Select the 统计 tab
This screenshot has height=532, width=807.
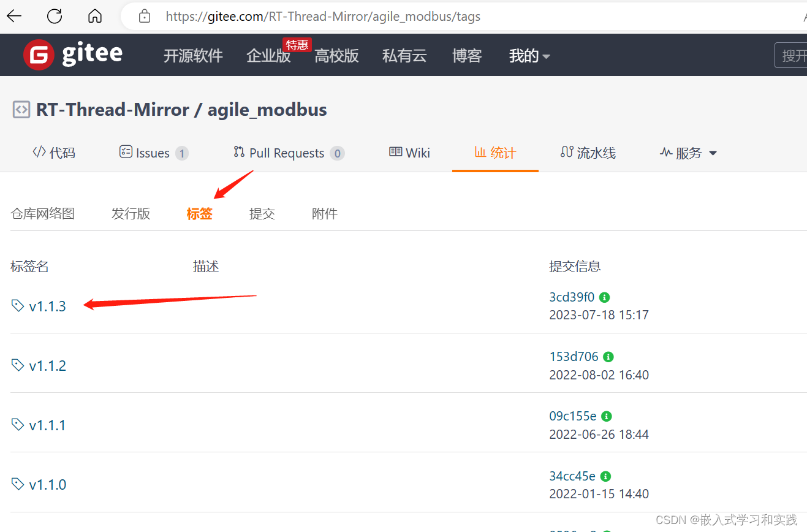(x=495, y=153)
